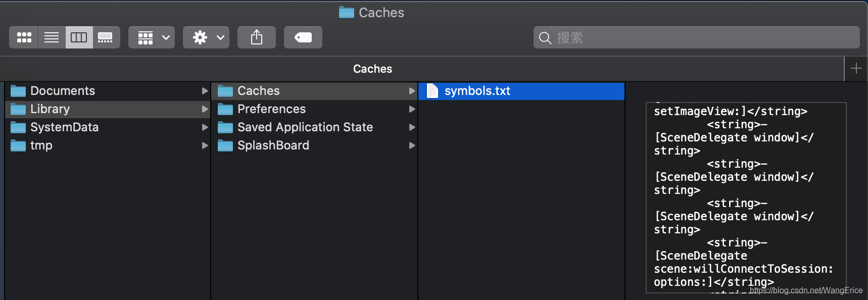Switch to gallery view mode
The height and width of the screenshot is (300, 868).
click(106, 37)
